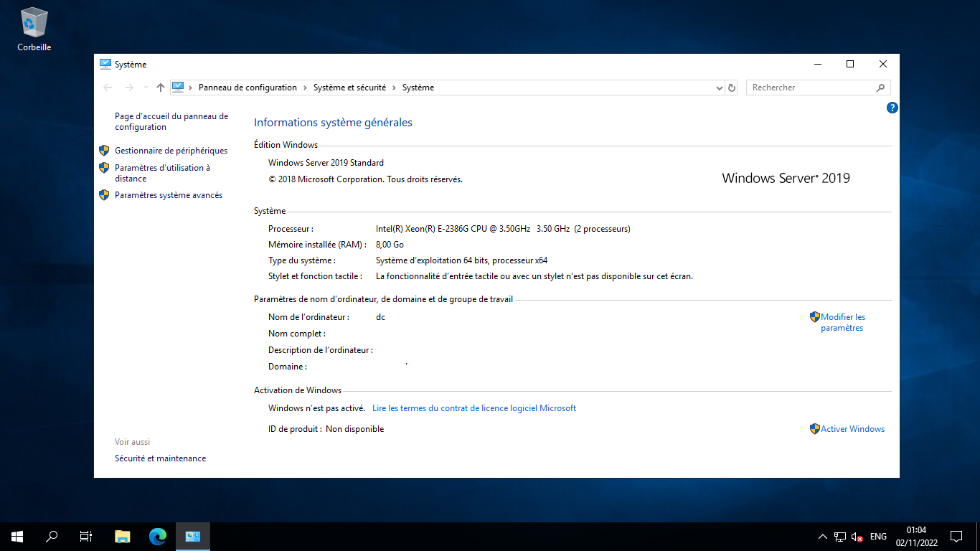
Task: Expand chevron before 'Panneau de configuration'
Action: coord(191,88)
